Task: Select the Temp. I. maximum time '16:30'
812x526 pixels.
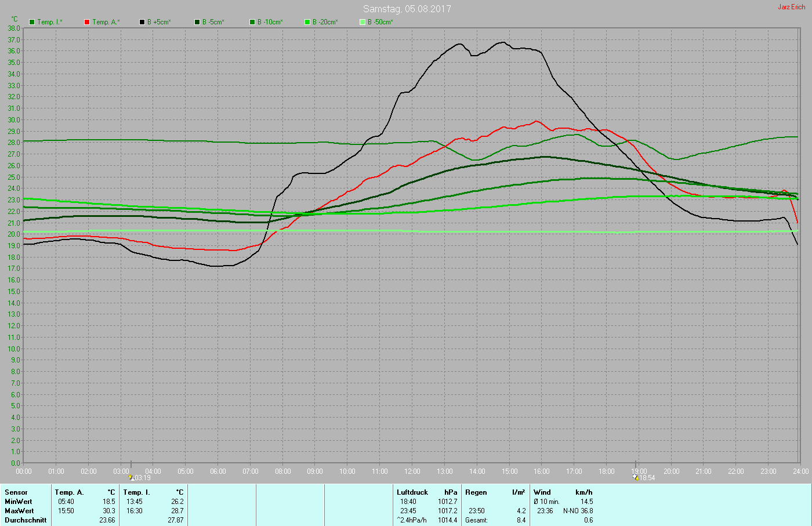Action: click(135, 511)
